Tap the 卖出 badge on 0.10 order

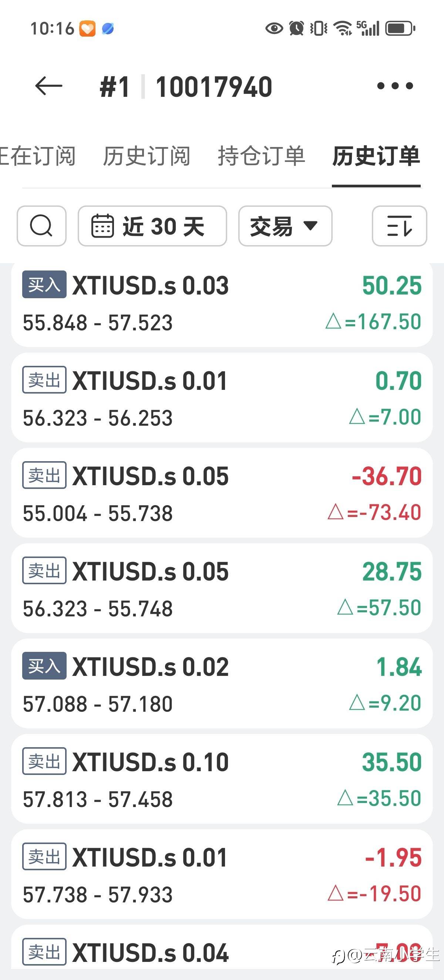(44, 761)
